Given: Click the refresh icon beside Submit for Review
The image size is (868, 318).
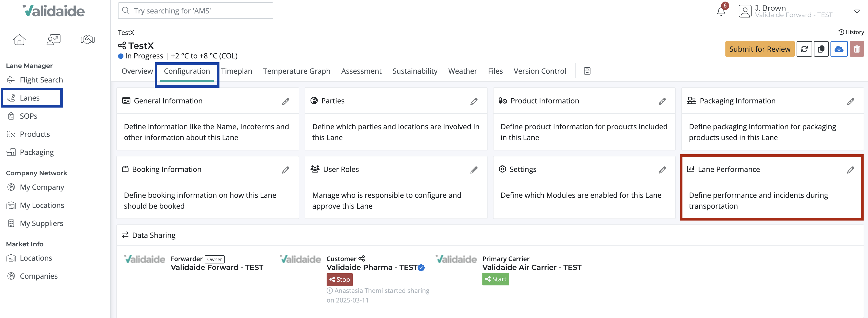Looking at the screenshot, I should coord(804,49).
